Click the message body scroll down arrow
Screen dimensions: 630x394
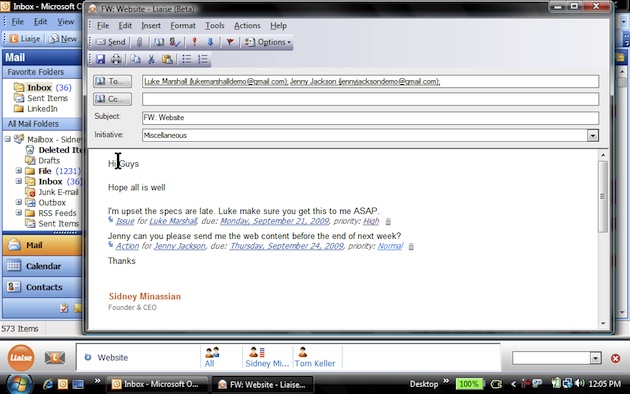(603, 323)
